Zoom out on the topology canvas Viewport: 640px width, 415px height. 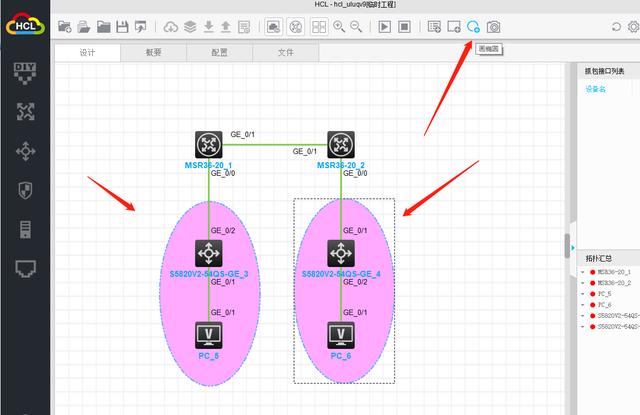[356, 27]
